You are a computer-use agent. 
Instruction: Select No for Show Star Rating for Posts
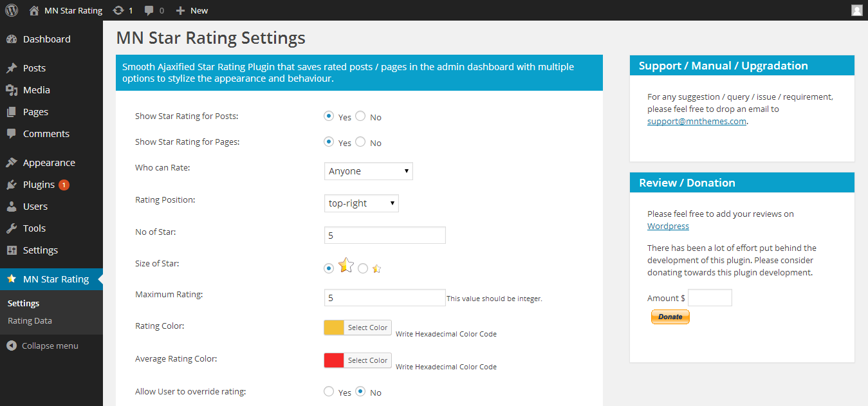360,116
